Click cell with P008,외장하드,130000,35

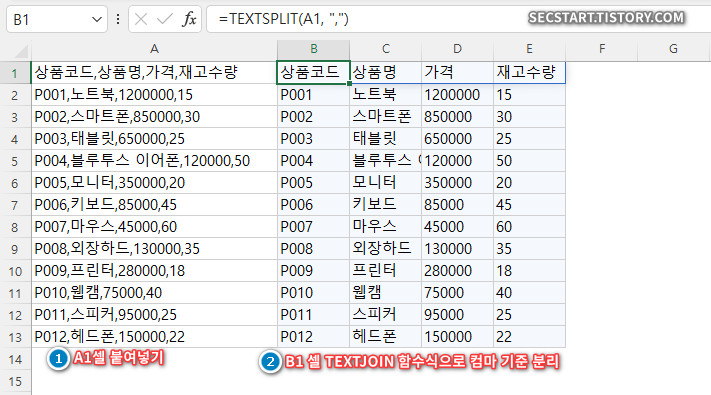pyautogui.click(x=154, y=249)
